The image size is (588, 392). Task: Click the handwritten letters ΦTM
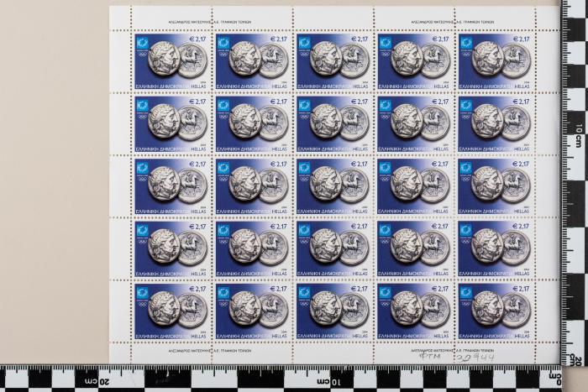(x=429, y=357)
